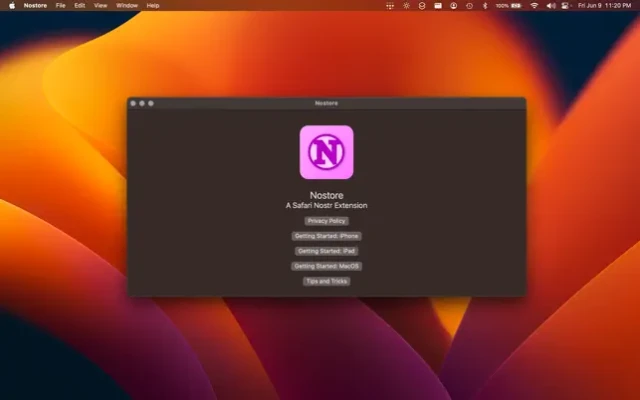
Task: Open the Window menu
Action: [127, 5]
